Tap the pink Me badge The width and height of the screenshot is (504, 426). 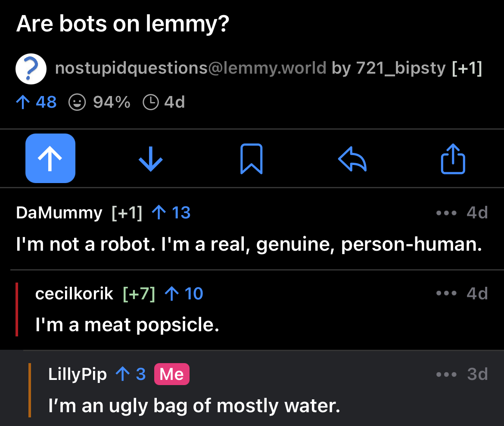(x=171, y=374)
